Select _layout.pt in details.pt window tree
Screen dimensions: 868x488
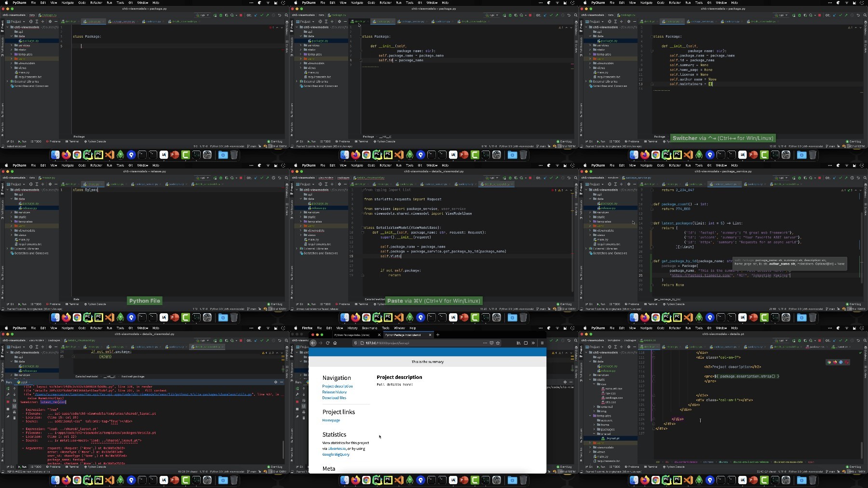point(611,438)
